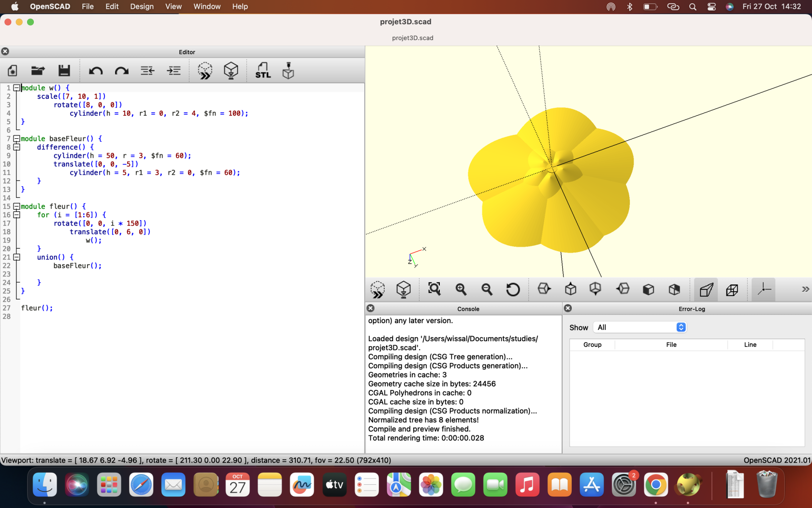
Task: Export the model as STL
Action: 263,71
